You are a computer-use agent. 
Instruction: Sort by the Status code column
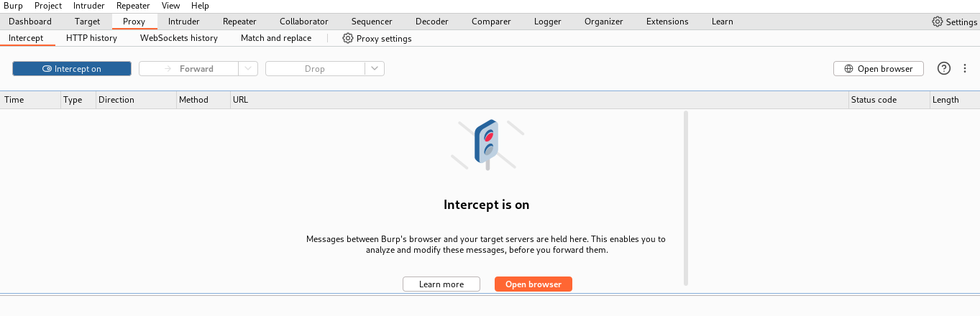pos(889,100)
